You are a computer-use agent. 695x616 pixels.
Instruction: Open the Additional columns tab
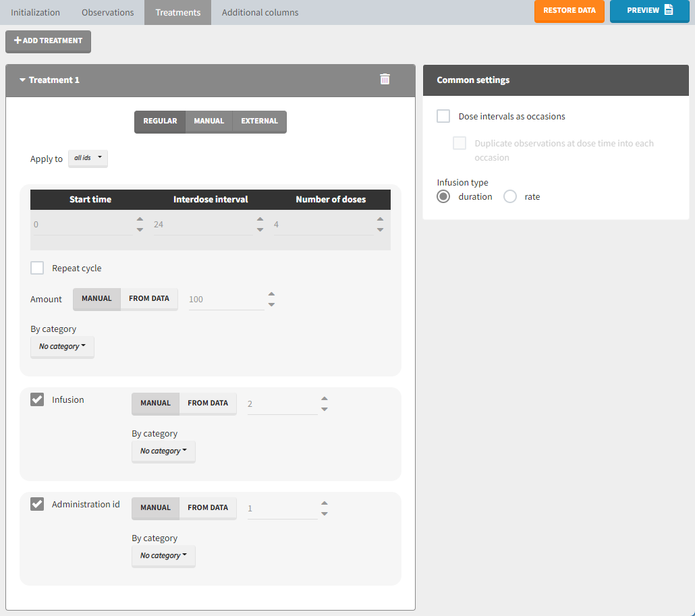260,12
